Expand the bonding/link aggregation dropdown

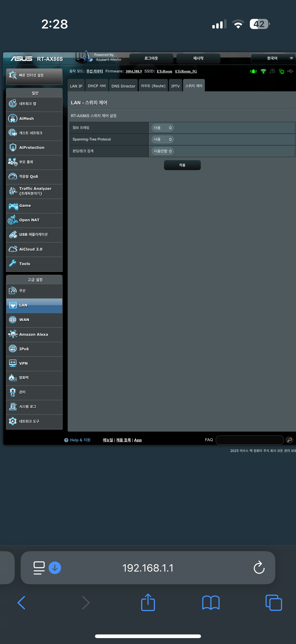click(162, 151)
